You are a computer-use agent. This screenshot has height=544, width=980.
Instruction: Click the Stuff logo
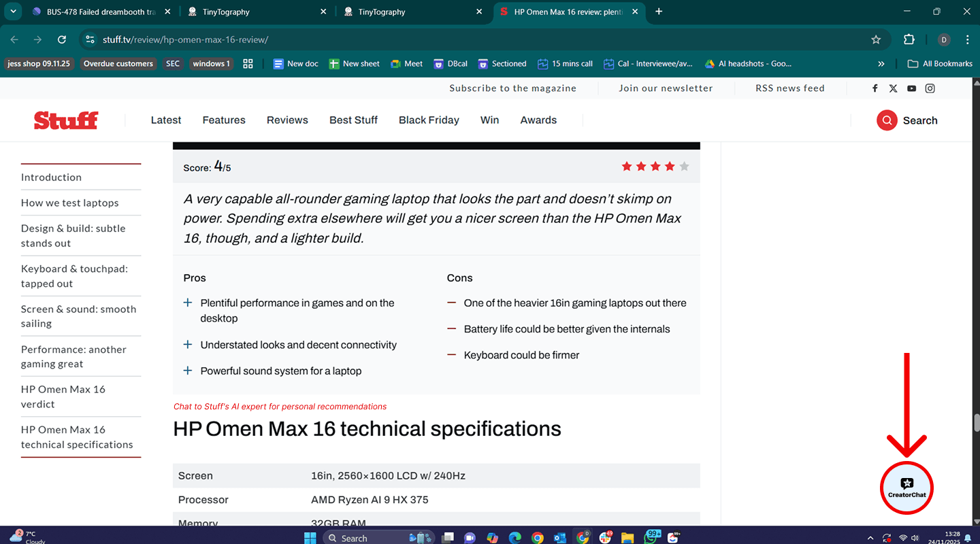[66, 120]
